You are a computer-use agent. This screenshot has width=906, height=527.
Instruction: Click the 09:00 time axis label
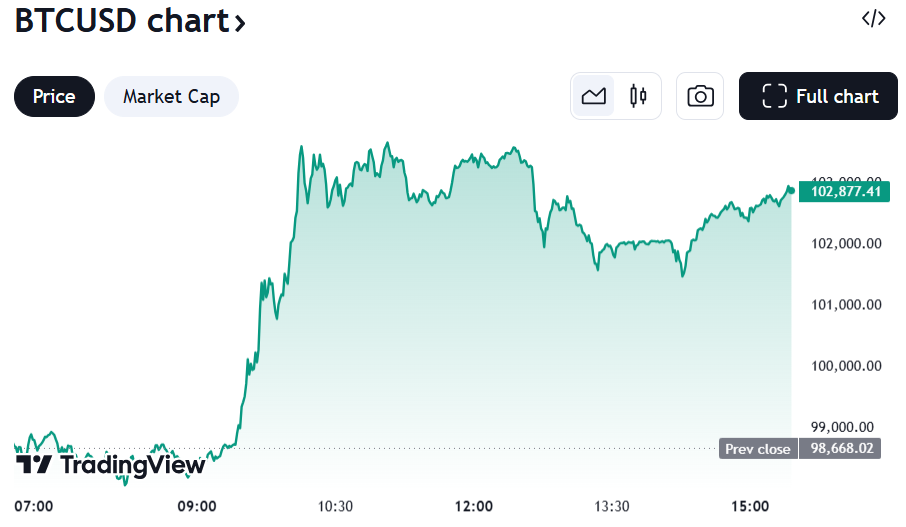point(197,506)
